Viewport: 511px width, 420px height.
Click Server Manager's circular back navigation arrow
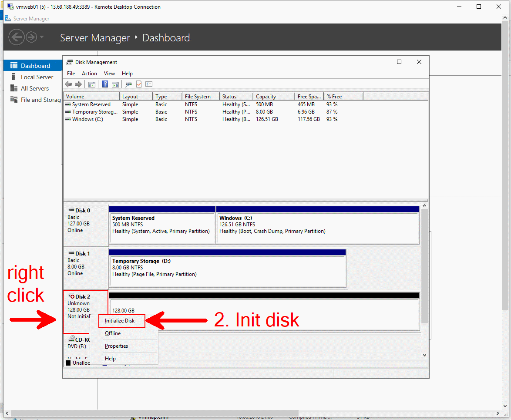[x=17, y=37]
